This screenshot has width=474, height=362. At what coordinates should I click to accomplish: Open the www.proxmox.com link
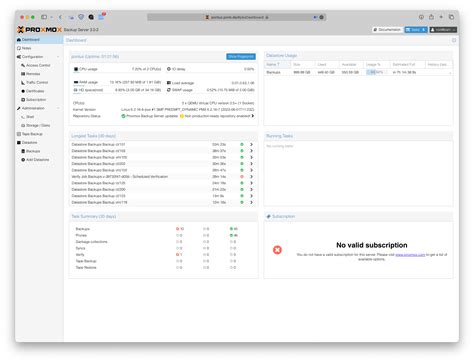410,255
